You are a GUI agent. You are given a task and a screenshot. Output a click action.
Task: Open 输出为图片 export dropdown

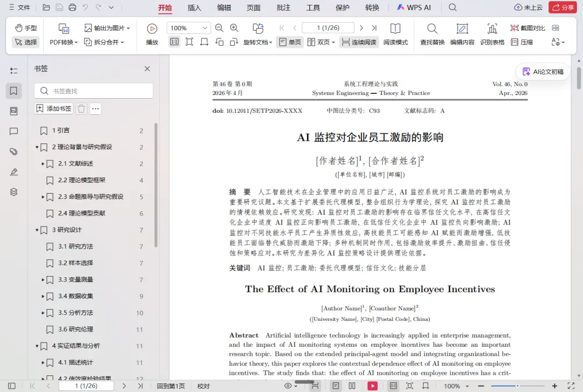click(x=107, y=28)
